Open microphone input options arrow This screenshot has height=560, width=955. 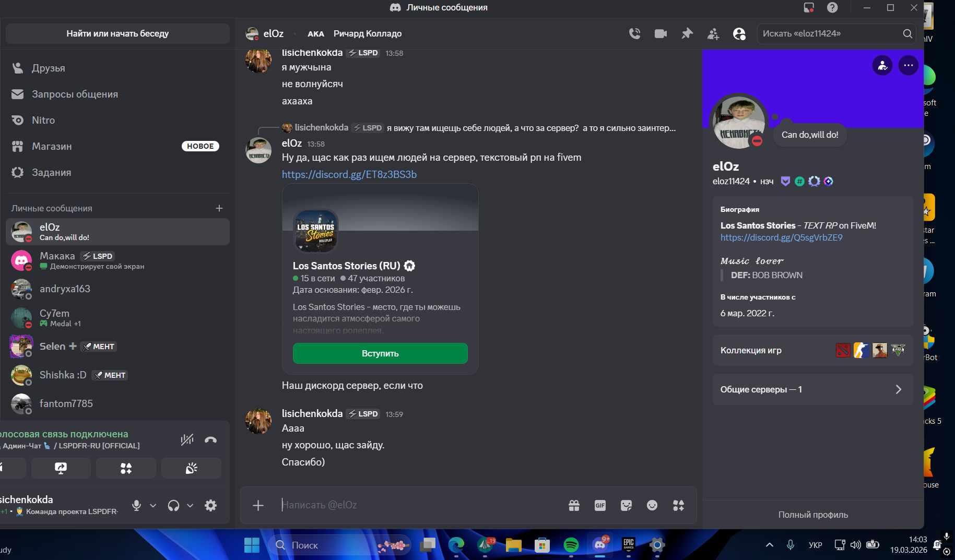click(x=153, y=505)
